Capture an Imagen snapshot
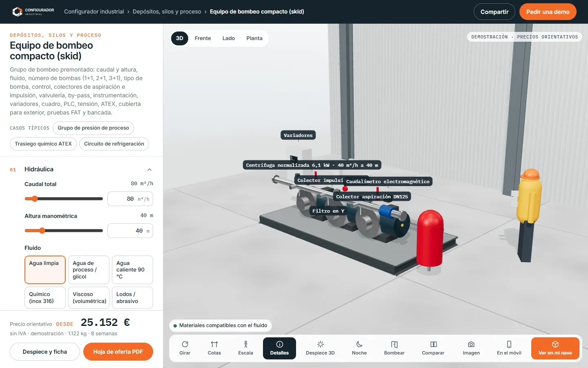 [471, 348]
